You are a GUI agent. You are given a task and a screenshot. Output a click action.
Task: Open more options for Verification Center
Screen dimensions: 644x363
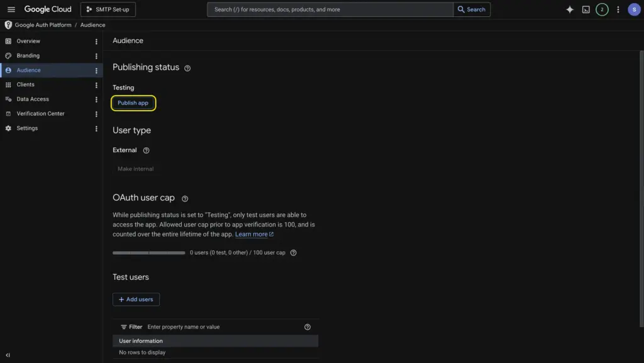pos(96,114)
